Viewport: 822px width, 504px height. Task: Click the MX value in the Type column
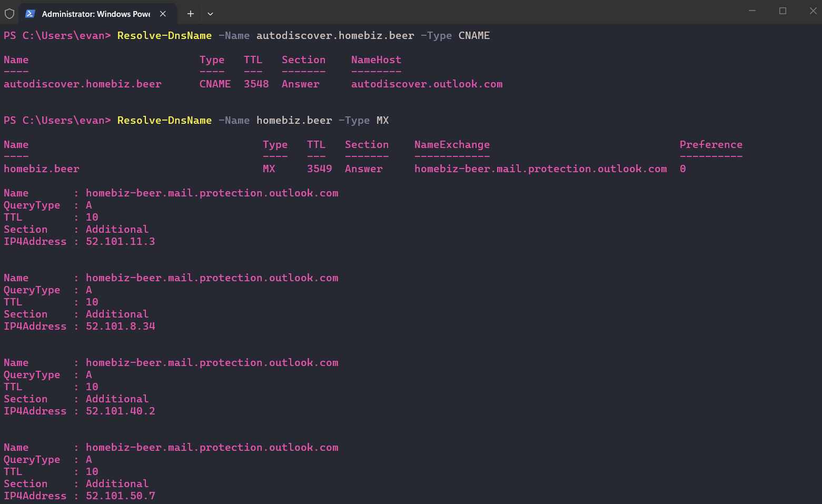[x=269, y=169]
